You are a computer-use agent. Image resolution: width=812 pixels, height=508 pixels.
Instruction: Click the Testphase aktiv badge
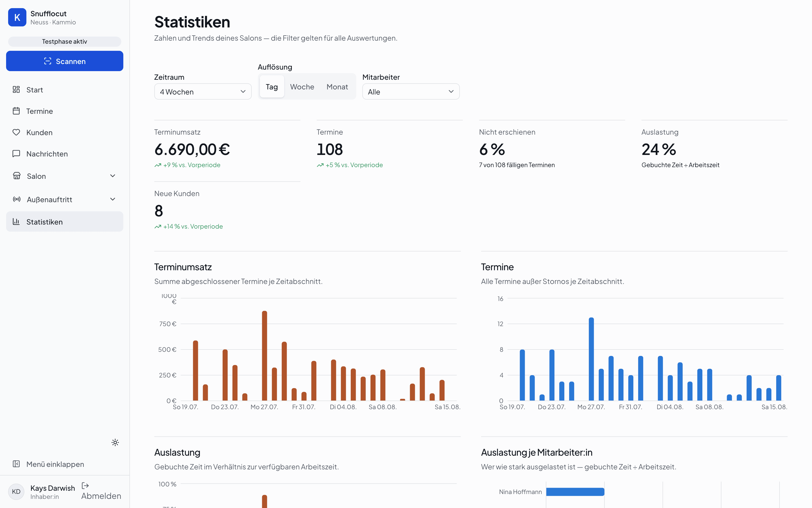[x=65, y=41]
